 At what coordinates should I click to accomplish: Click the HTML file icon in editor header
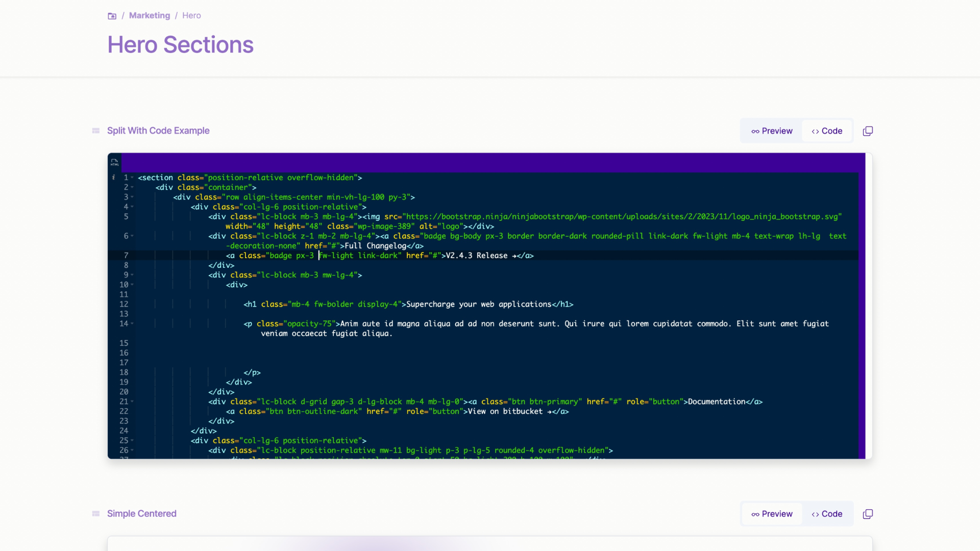coord(114,162)
